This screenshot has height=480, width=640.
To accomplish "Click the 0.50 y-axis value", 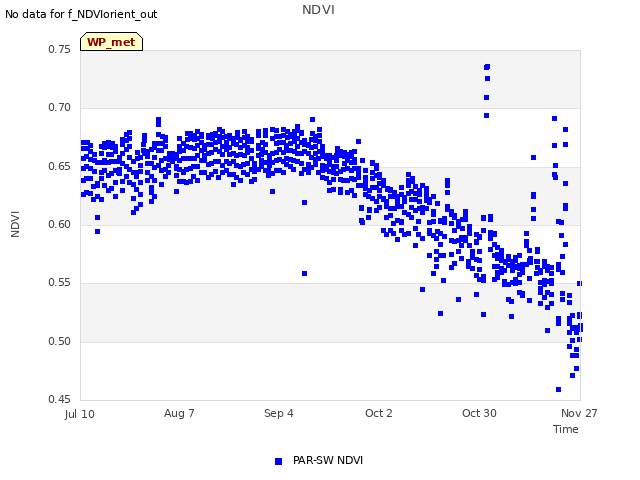I will point(60,341).
